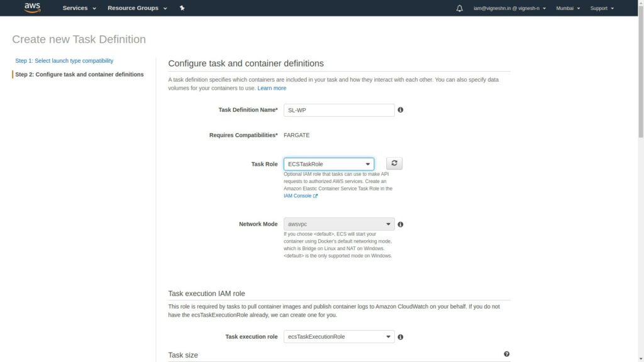Expand the Network Mode awsvpc dropdown
This screenshot has height=362, width=644.
coord(339,224)
